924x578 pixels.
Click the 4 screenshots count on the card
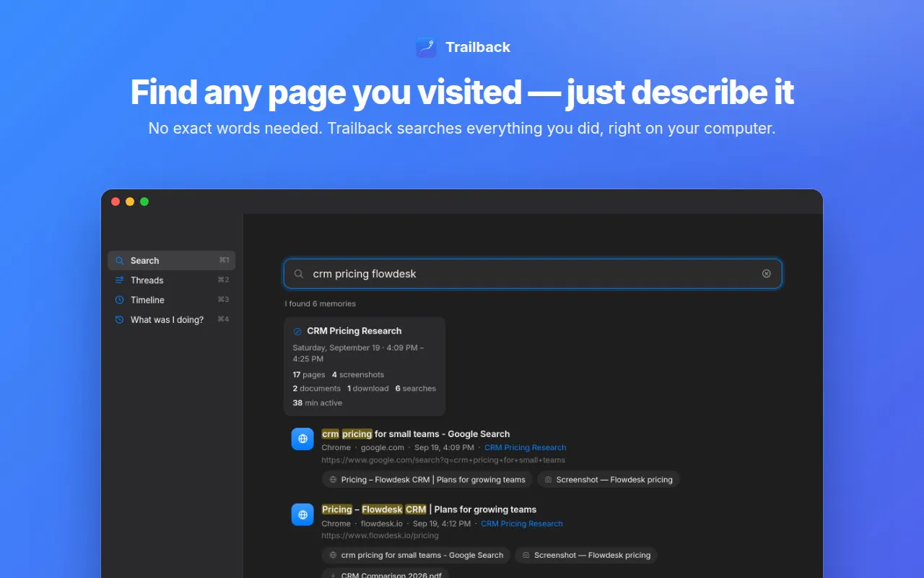[x=358, y=375]
